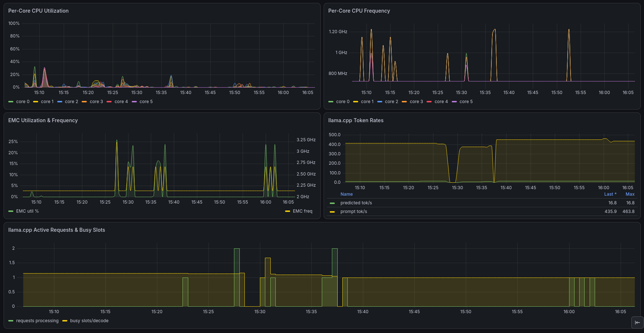Click the green EMC util % color swatch
This screenshot has height=333, width=644.
[x=11, y=211]
